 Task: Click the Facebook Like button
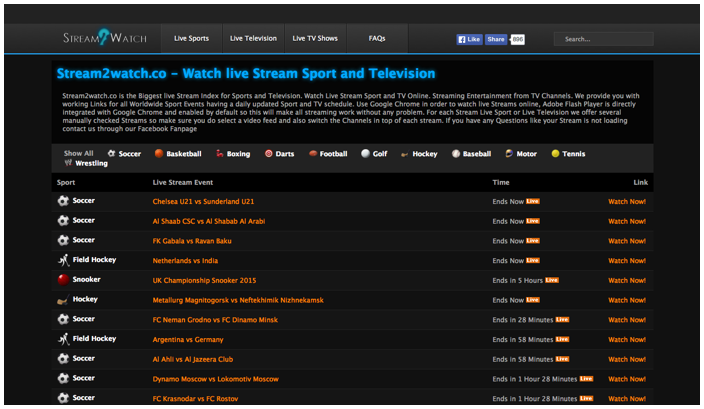coord(469,40)
